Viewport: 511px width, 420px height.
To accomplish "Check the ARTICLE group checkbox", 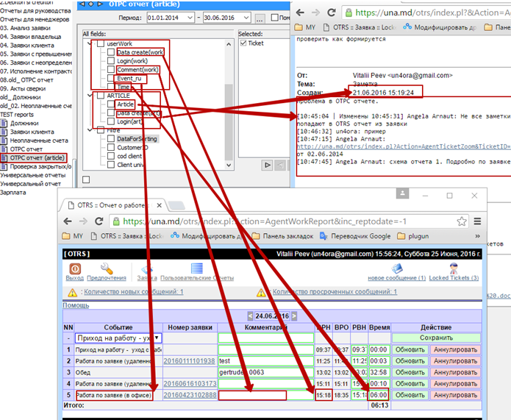I will coord(101,95).
